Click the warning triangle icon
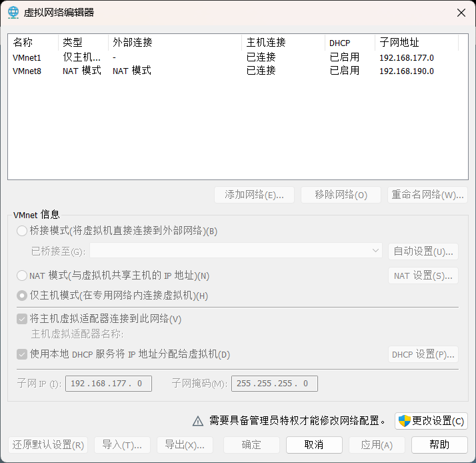 coord(198,421)
